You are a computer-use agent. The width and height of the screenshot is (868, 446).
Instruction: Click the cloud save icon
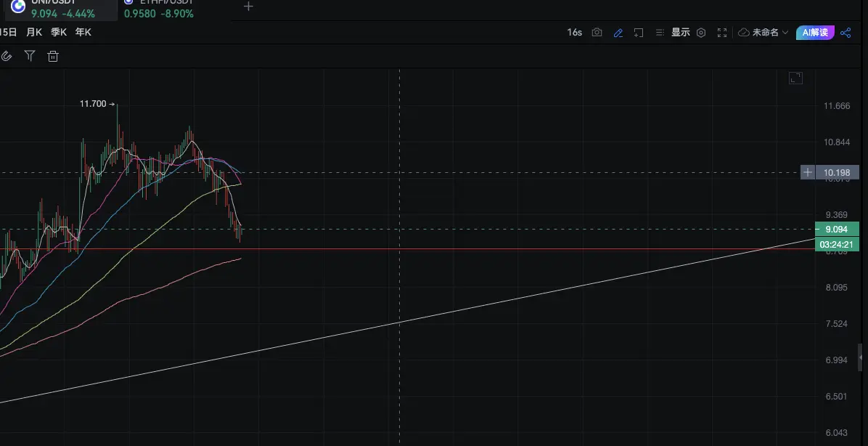point(743,33)
